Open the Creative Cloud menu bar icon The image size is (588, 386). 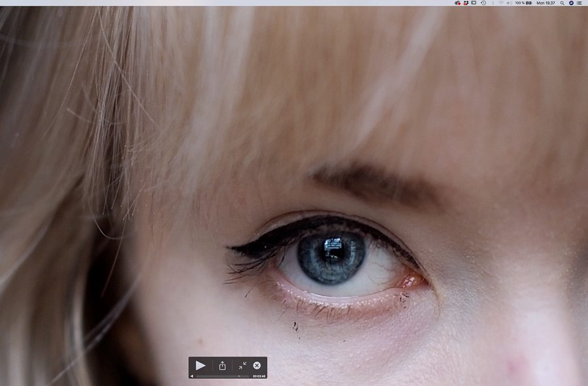tap(457, 3)
